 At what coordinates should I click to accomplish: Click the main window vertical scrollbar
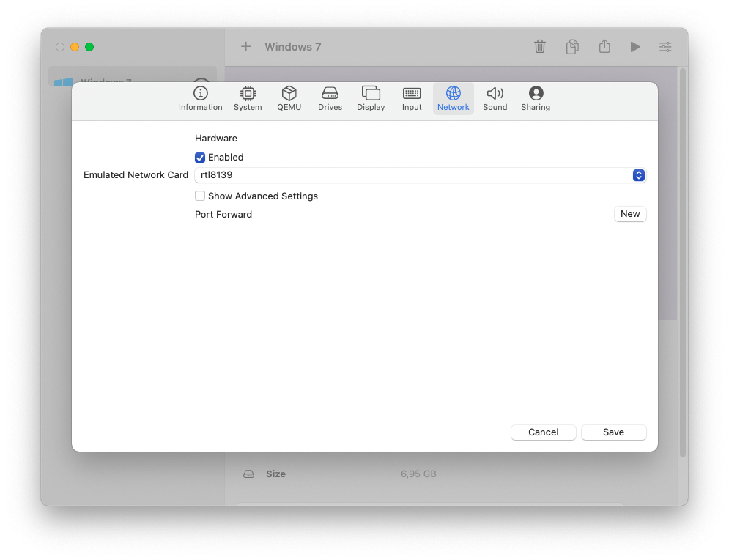coord(683,263)
